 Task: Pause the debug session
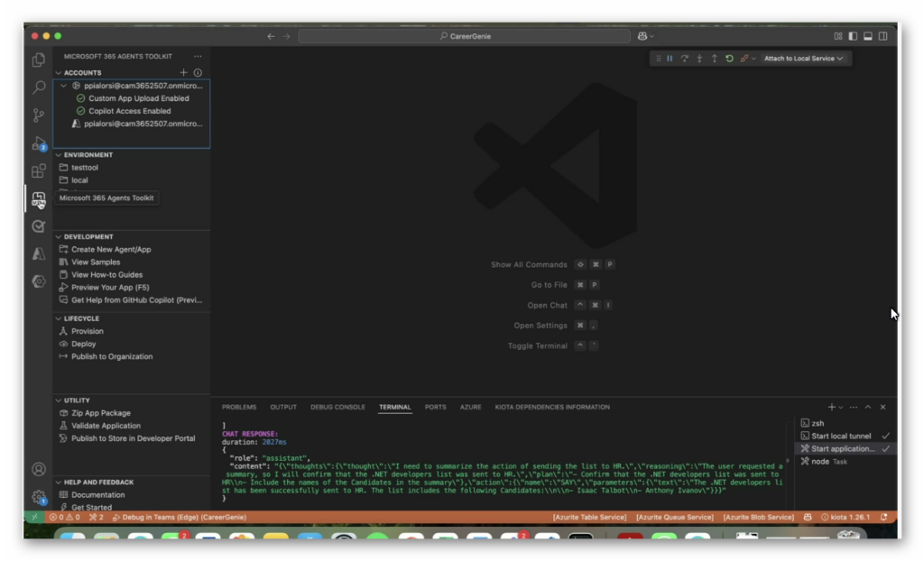(670, 59)
